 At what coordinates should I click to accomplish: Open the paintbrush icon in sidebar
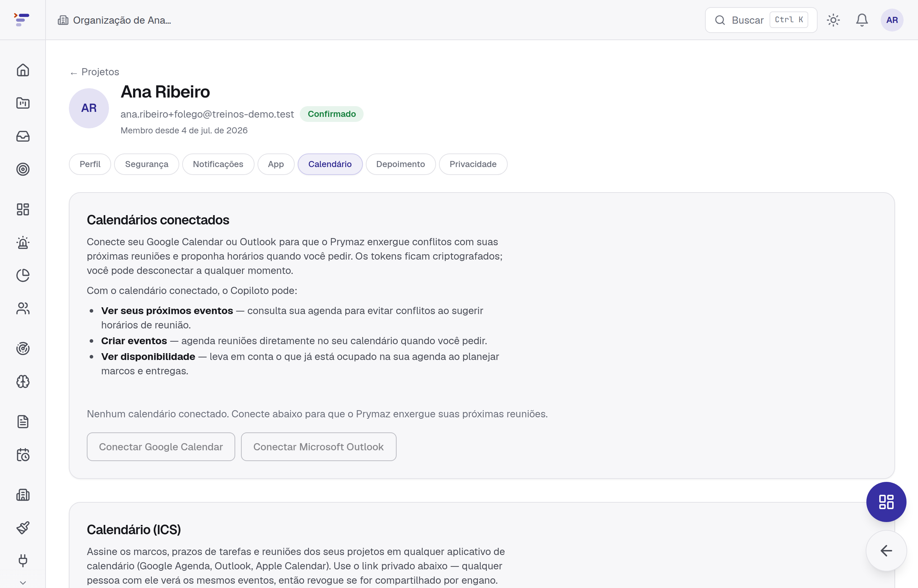(23, 528)
